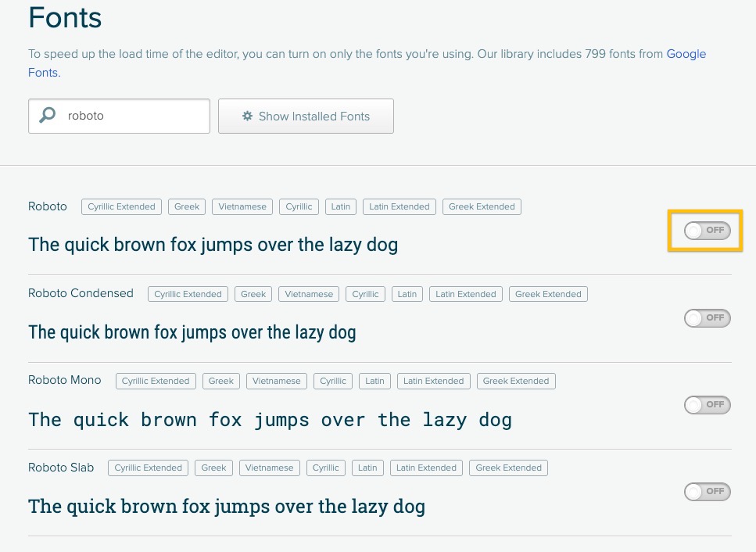Viewport: 756px width, 552px height.
Task: Click Roboto Mono row Cyrillic tag
Action: [x=333, y=381]
